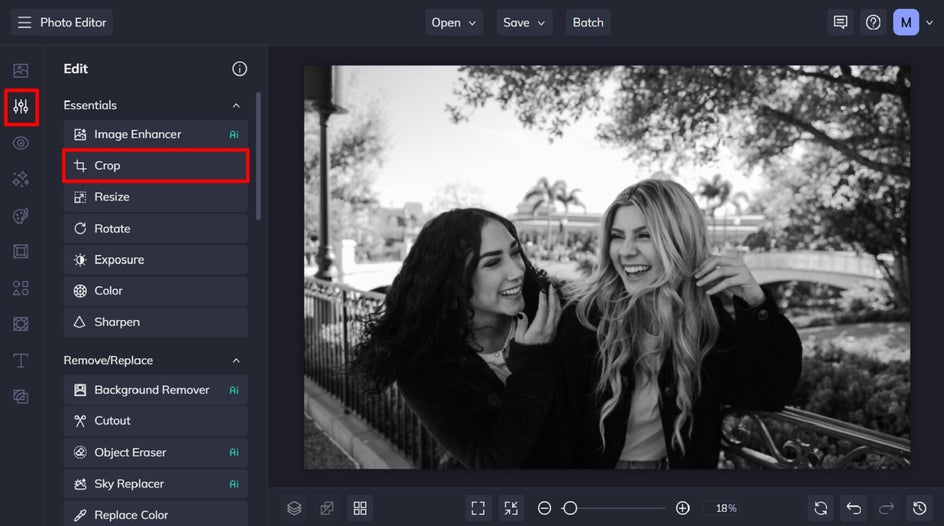Click the Photo Editor title text
Image resolution: width=944 pixels, height=526 pixels.
pos(73,23)
